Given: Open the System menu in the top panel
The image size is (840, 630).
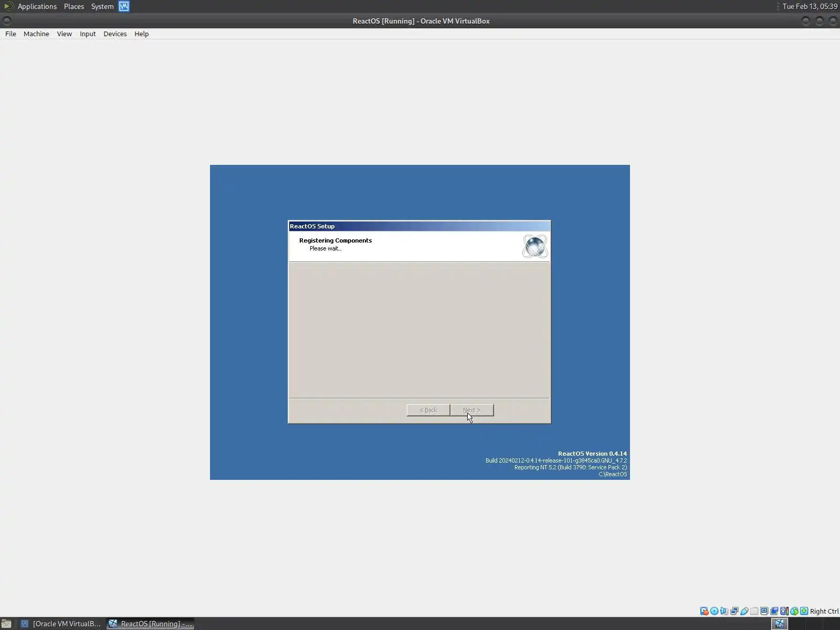Looking at the screenshot, I should (x=102, y=6).
